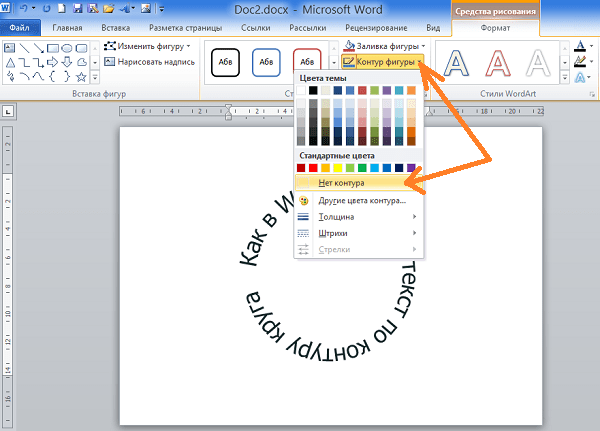The width and height of the screenshot is (600, 431).
Task: Click the Other Outline Colors palette icon
Action: [305, 200]
